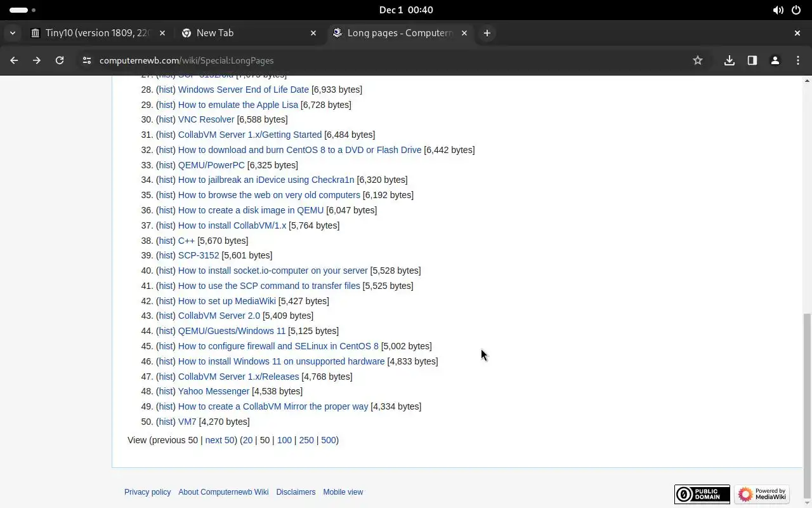This screenshot has height=508, width=812.
Task: Open the browser three-dot menu
Action: (x=797, y=60)
